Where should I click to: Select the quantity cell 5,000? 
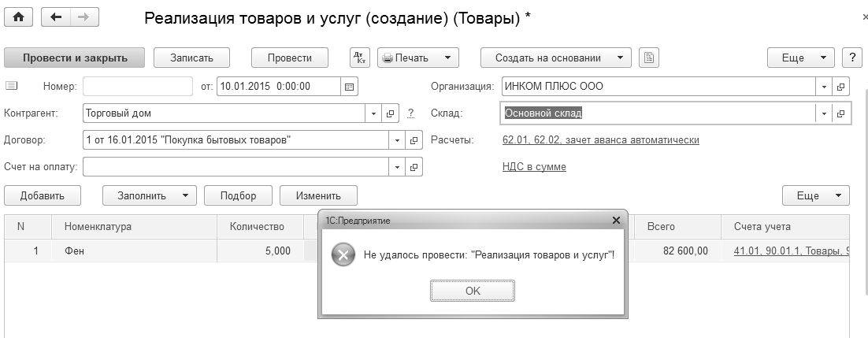tap(260, 251)
